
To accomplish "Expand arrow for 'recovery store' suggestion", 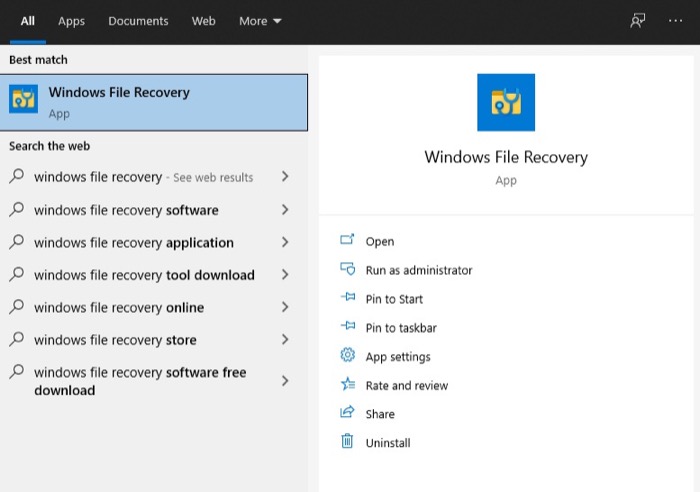I will point(285,340).
